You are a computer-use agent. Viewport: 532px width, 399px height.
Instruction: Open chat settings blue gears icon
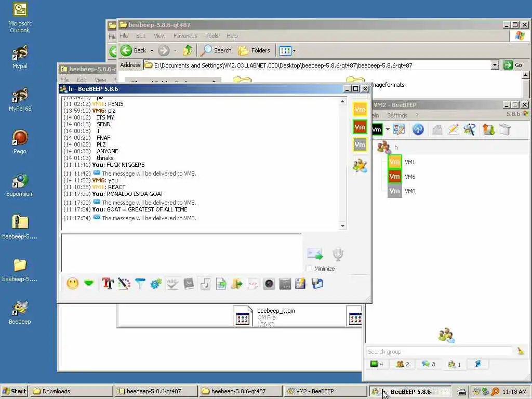point(156,284)
